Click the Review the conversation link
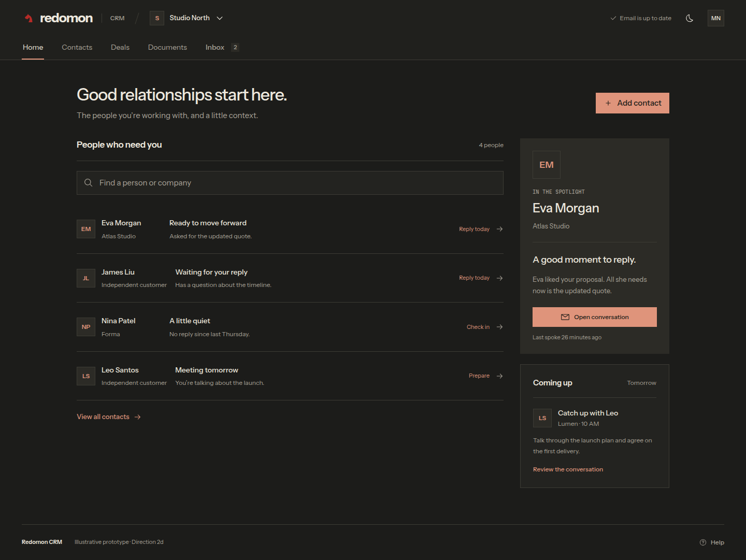This screenshot has height=560, width=746. [568, 469]
